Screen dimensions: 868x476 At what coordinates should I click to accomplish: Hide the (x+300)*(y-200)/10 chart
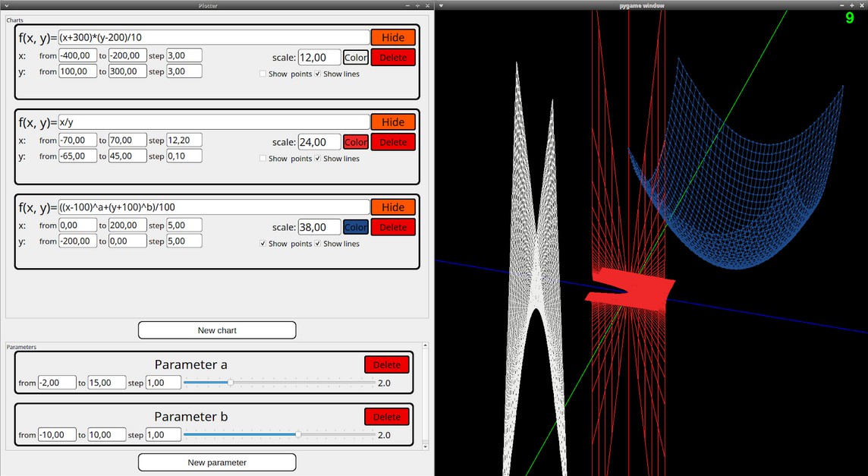tap(393, 37)
